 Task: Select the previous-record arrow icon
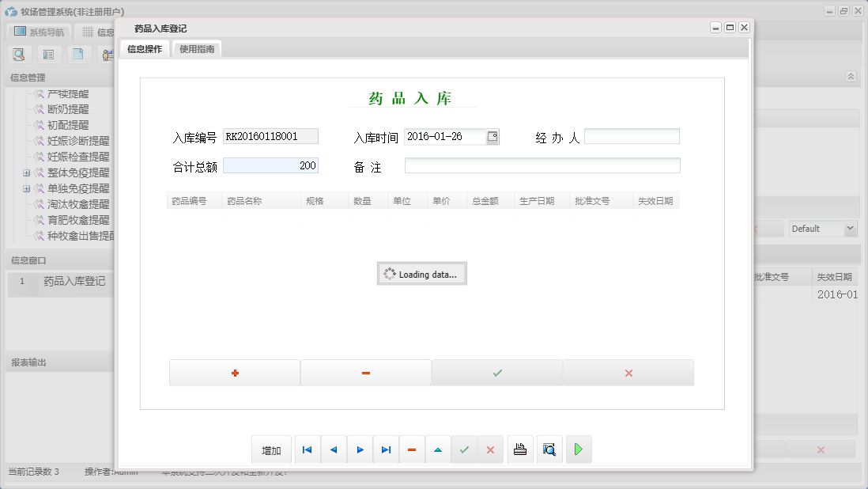pyautogui.click(x=333, y=449)
